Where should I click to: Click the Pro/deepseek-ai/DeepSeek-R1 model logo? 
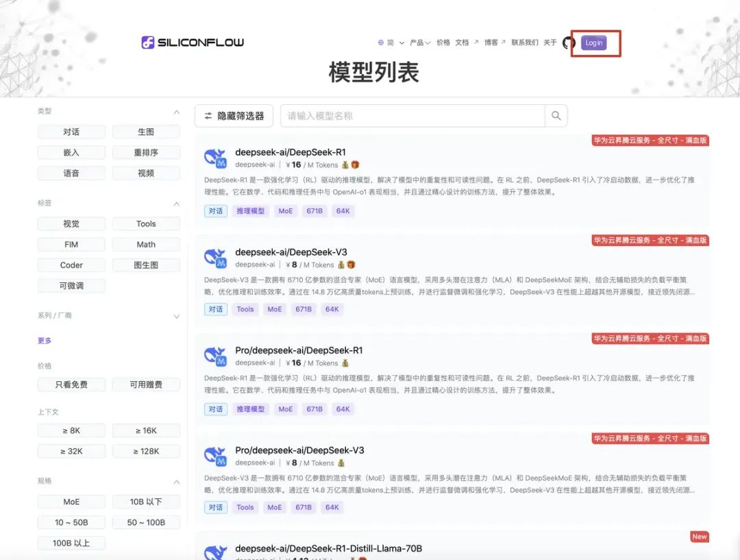pos(216,356)
